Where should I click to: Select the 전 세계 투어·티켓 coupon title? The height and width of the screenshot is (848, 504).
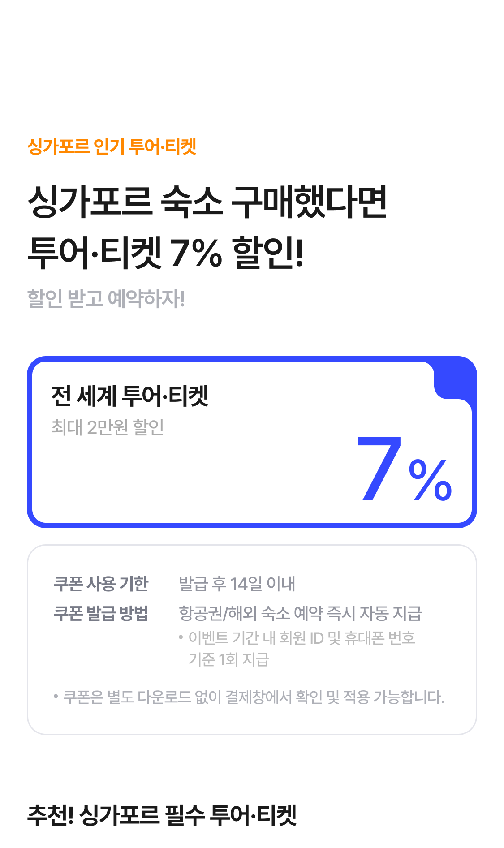coord(130,396)
